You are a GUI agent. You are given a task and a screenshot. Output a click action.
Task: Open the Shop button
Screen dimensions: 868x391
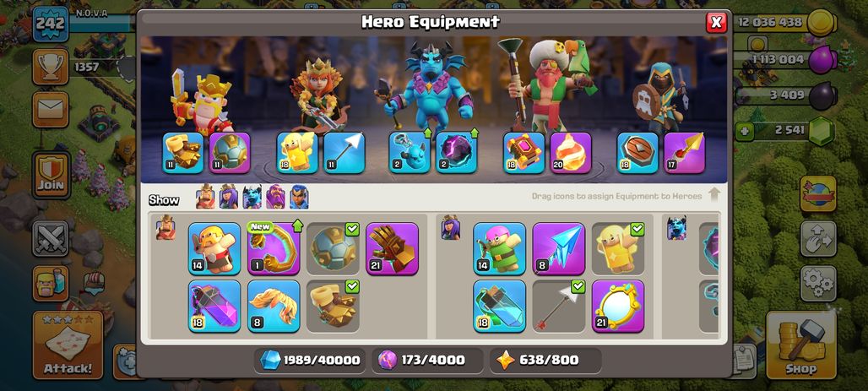(x=801, y=345)
